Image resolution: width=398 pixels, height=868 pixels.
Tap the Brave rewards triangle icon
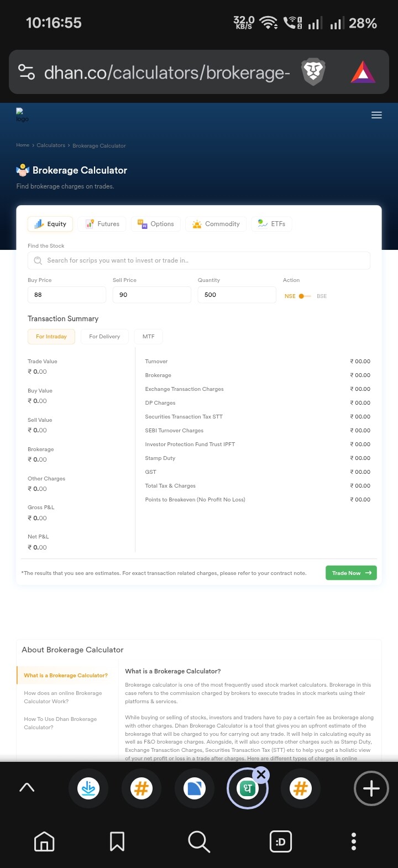coord(363,72)
